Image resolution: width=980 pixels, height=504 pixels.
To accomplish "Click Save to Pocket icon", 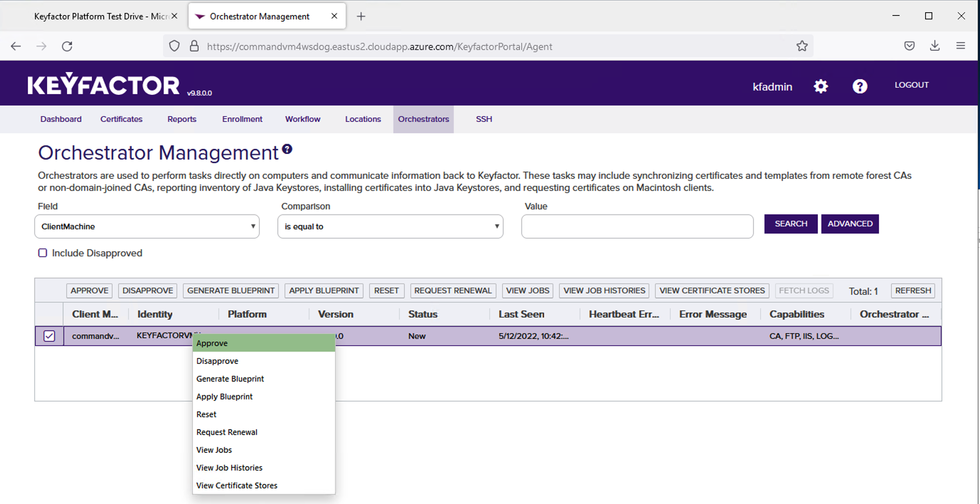I will (x=909, y=46).
